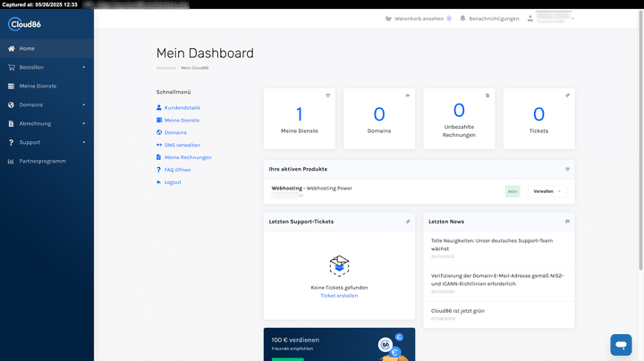Click the icon in Letzten Support-Tickets header
This screenshot has width=644, height=361.
(408, 222)
